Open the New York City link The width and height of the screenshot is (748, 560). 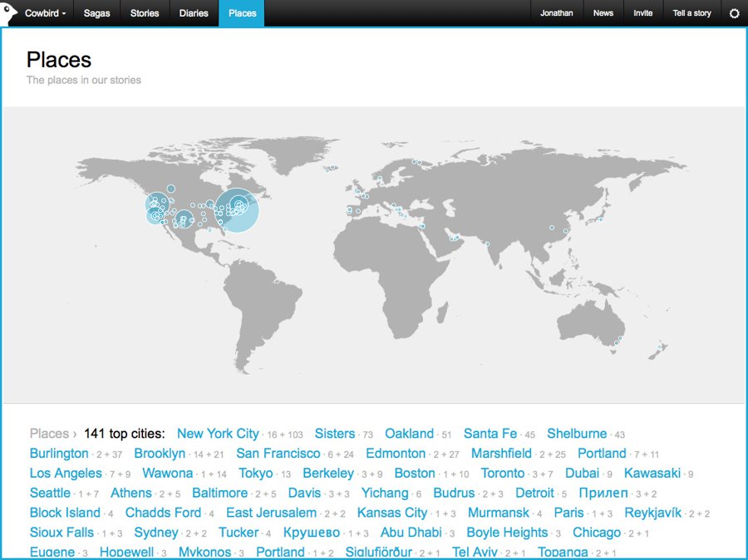click(x=218, y=434)
